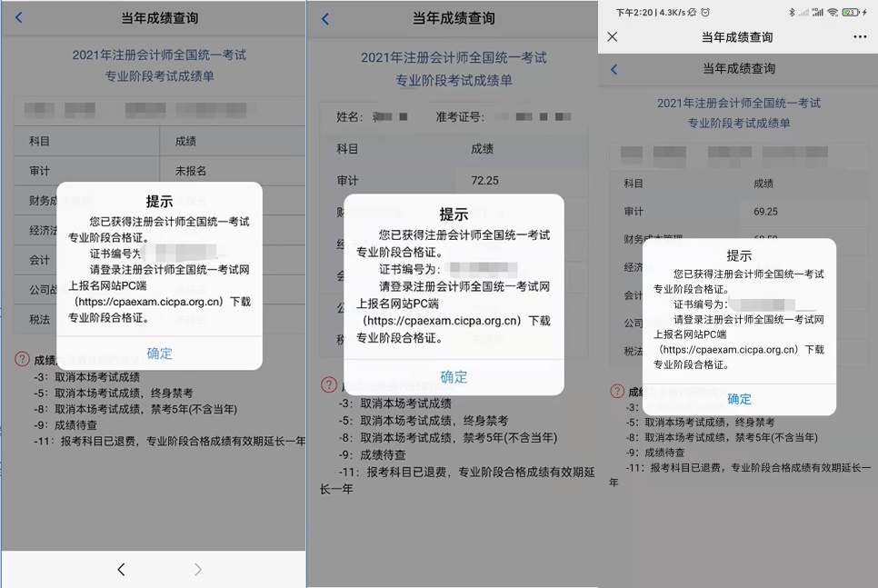Image resolution: width=878 pixels, height=588 pixels.
Task: Tap the blue back arrow on the left screen
Action: pos(20,17)
